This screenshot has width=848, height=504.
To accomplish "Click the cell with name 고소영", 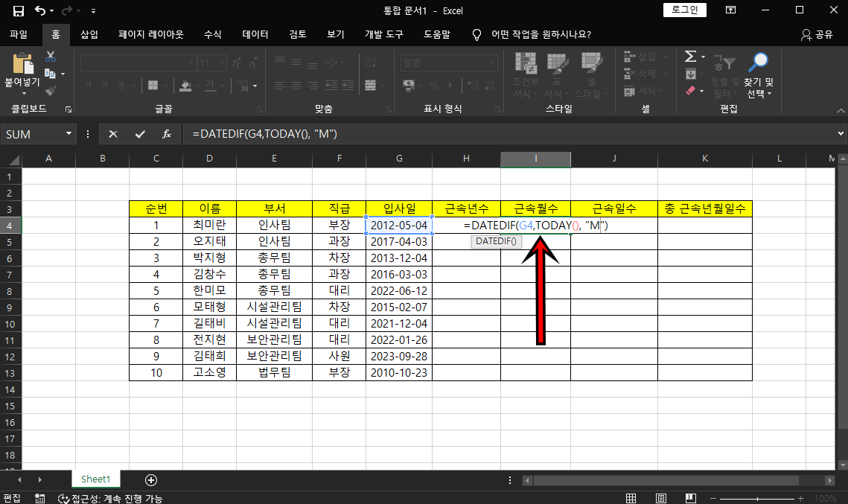I will coord(209,372).
